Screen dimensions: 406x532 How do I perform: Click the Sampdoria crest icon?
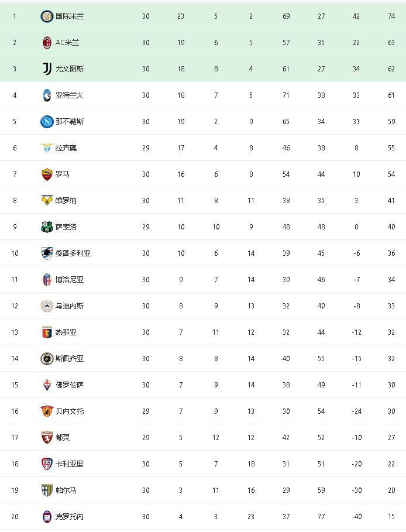(47, 253)
